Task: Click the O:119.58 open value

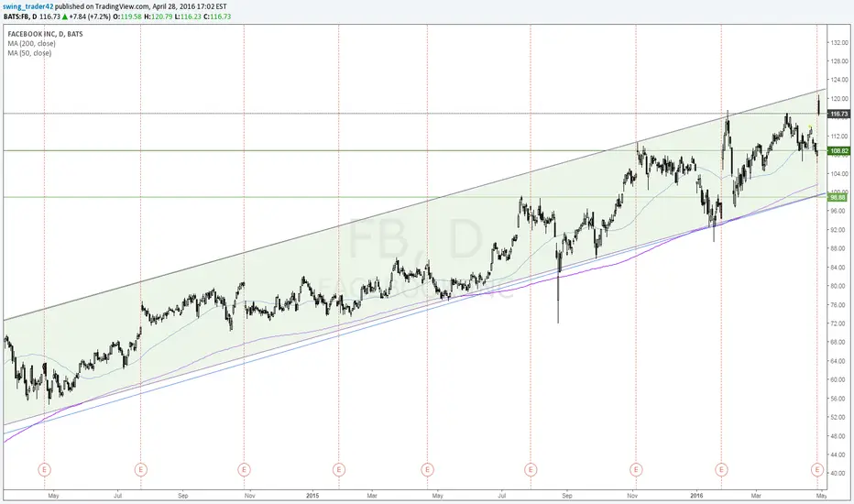Action: coord(127,16)
